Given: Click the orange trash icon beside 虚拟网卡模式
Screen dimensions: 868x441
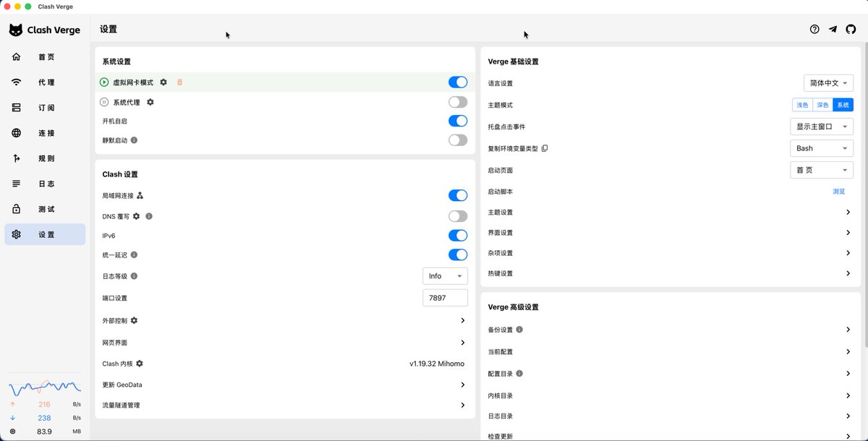Looking at the screenshot, I should point(179,82).
